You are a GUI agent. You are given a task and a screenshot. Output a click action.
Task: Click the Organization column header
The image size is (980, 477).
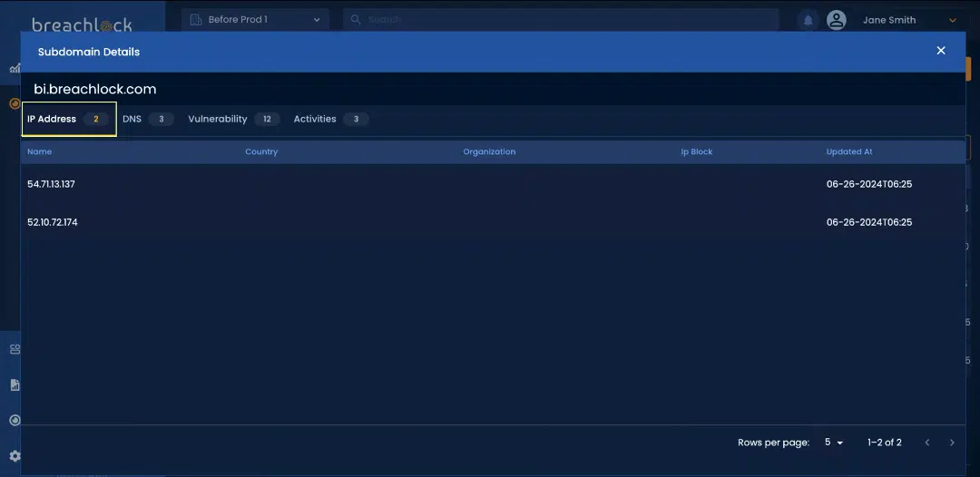coord(489,151)
